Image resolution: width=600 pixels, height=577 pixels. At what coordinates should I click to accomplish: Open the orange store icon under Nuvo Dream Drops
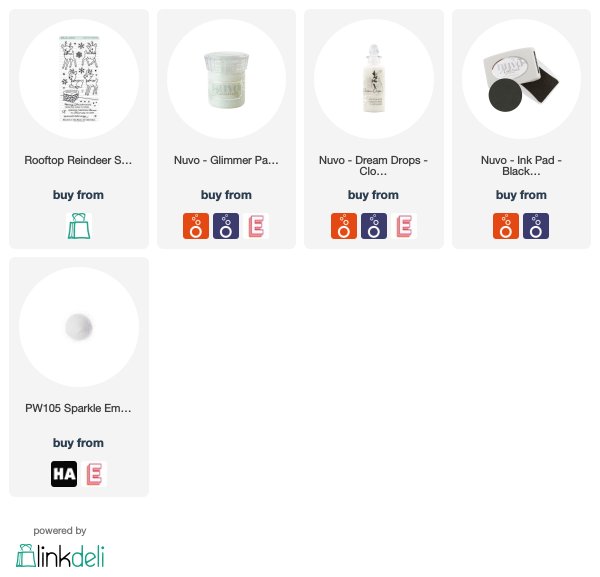pyautogui.click(x=344, y=226)
